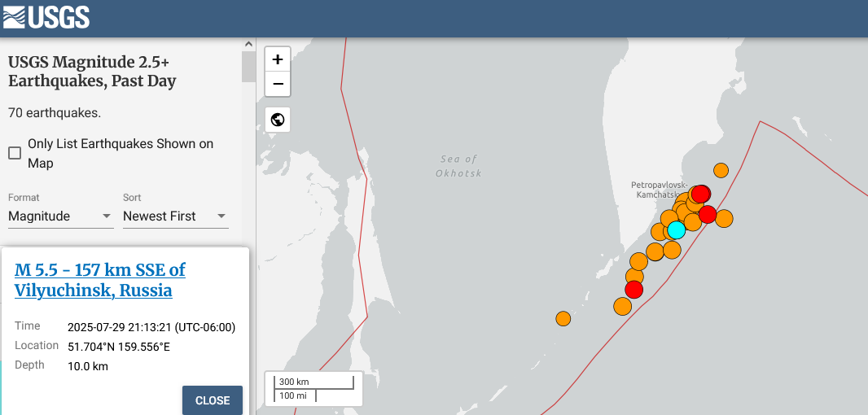
Task: Select the northernmost orange earthquake marker
Action: 721,170
